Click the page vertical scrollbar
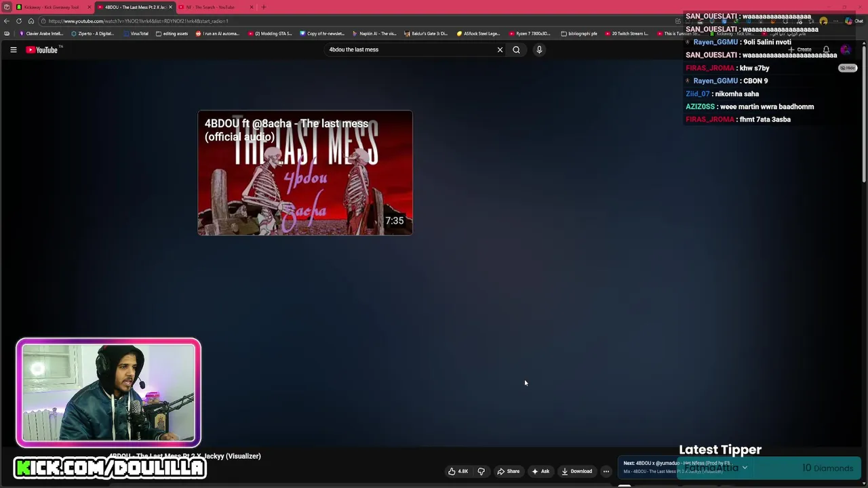 864,114
